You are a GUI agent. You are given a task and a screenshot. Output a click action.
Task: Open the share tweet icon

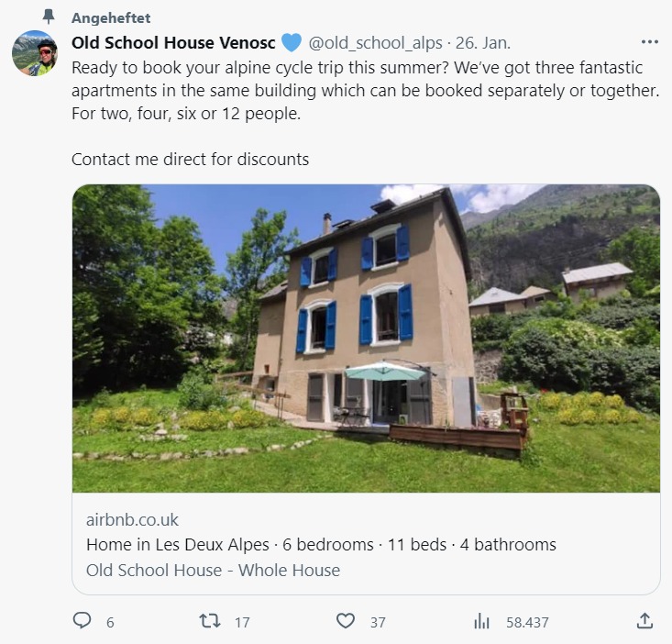click(644, 621)
